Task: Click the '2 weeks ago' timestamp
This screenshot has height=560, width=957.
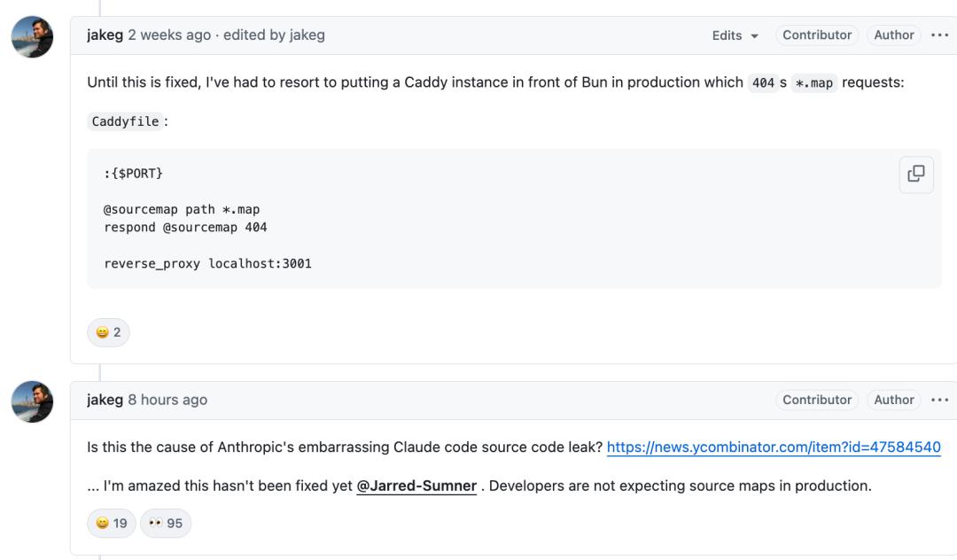Action: [169, 35]
